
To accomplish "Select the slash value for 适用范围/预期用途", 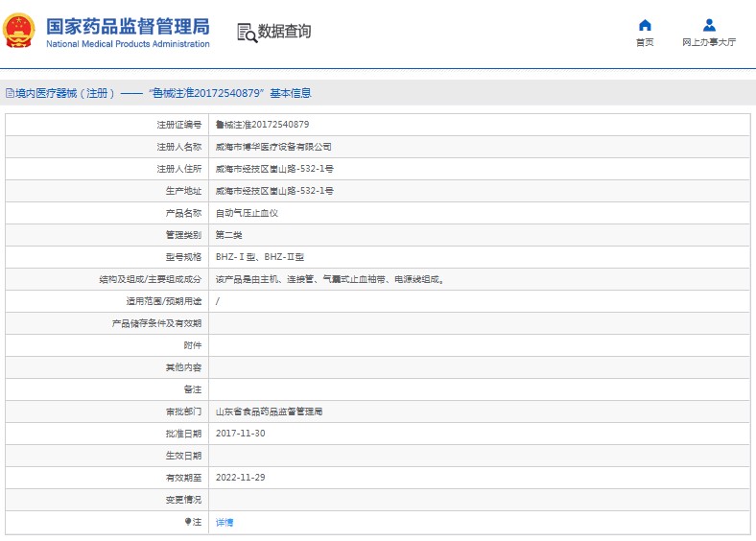I will [218, 301].
